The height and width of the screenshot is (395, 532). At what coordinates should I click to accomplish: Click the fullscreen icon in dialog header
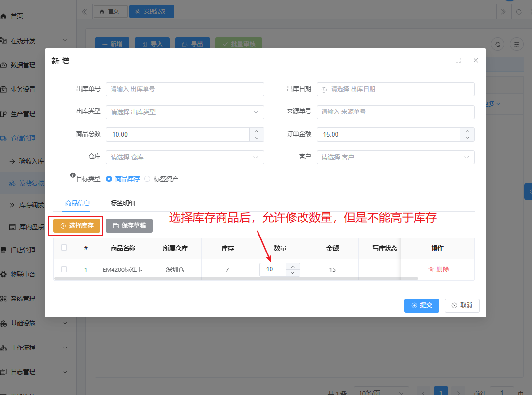tap(458, 61)
